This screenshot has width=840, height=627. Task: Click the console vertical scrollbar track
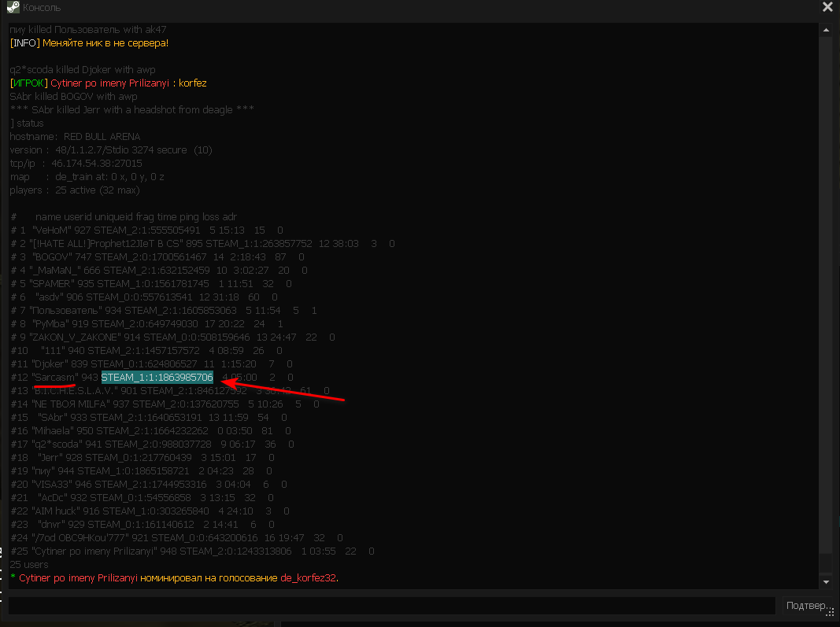[x=825, y=315]
